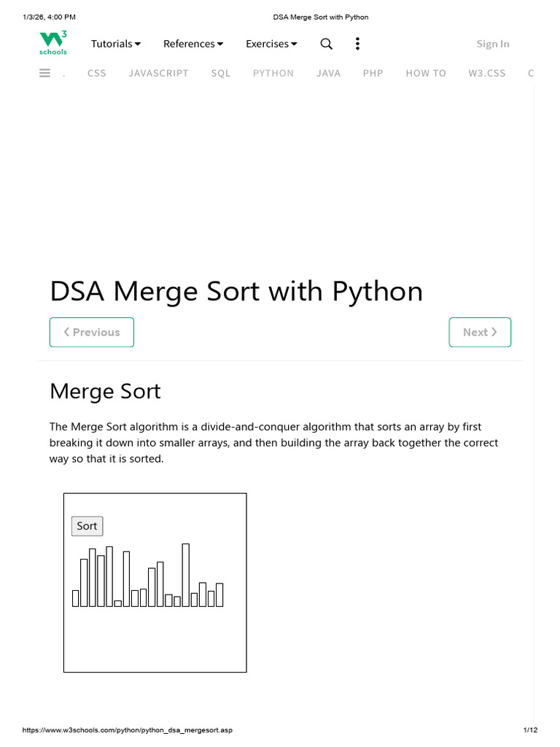Viewport: 560px width, 747px height.
Task: Click the W3Schools logo
Action: pos(52,43)
